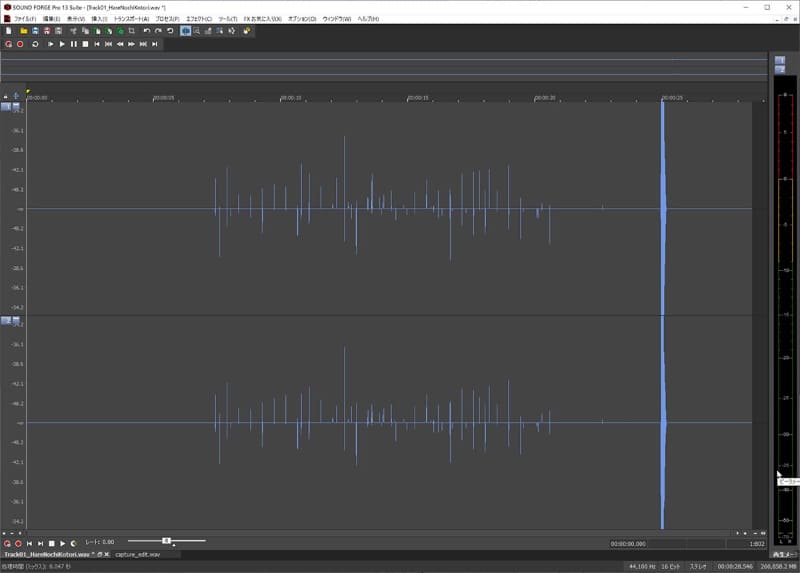Click the 16 ビット bit depth status entry
This screenshot has height=573, width=800.
click(x=670, y=567)
